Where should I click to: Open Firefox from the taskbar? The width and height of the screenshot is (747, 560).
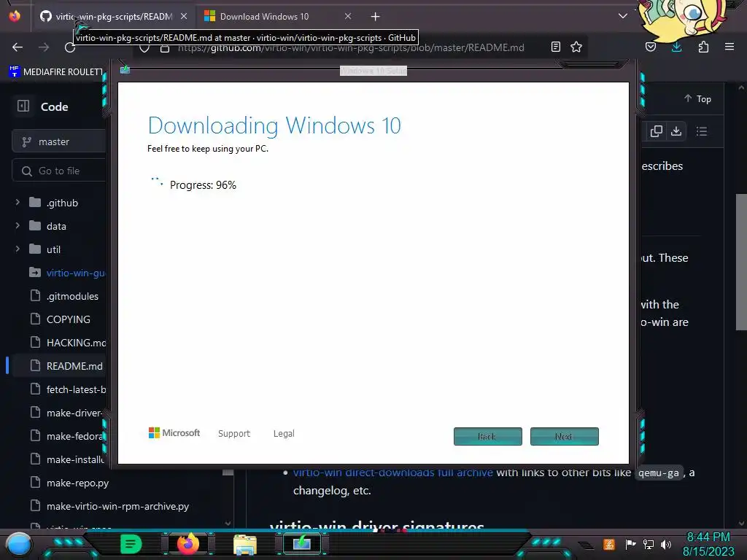pos(187,544)
